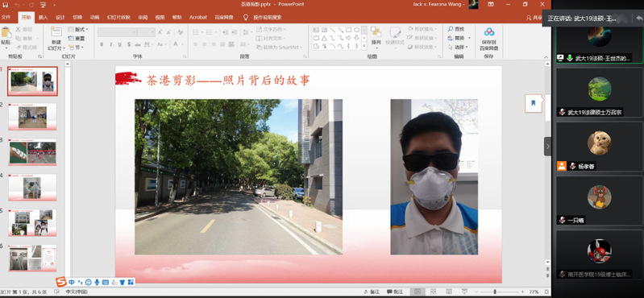Switch to the 设计 (Design) ribbon tab
This screenshot has height=298, width=644.
coord(60,17)
